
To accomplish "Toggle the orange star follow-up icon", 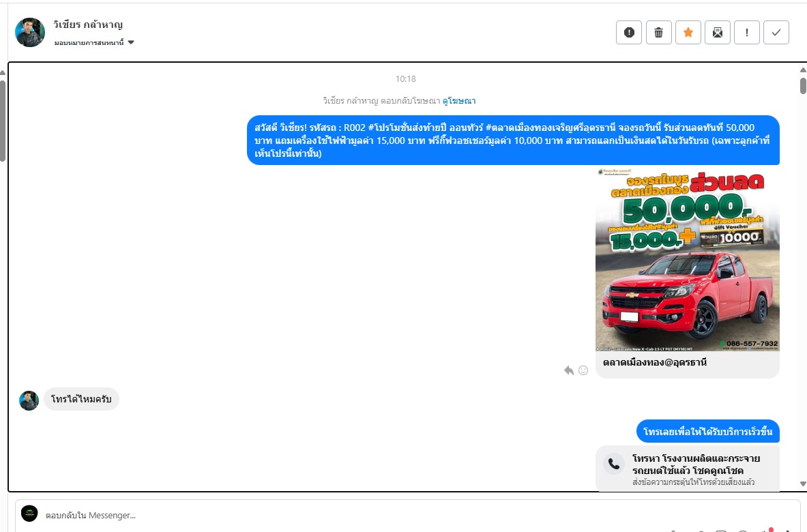I will click(x=688, y=33).
